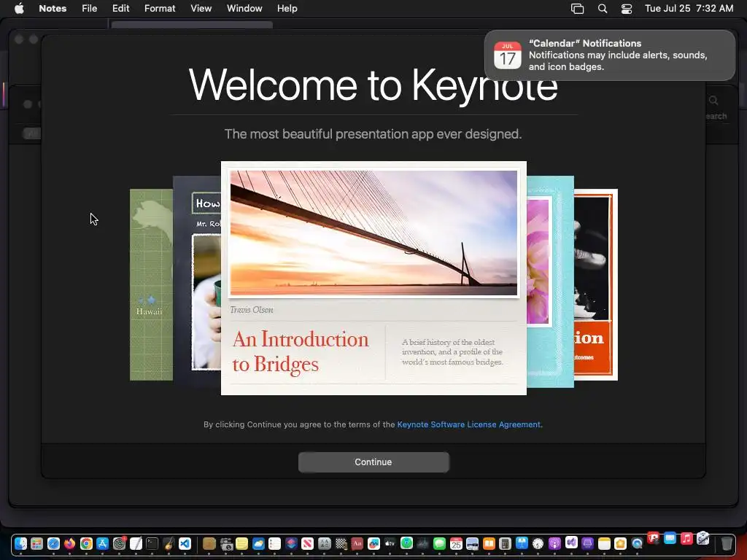Select the cyan flower theme slide
This screenshot has height=560, width=747.
tap(550, 282)
